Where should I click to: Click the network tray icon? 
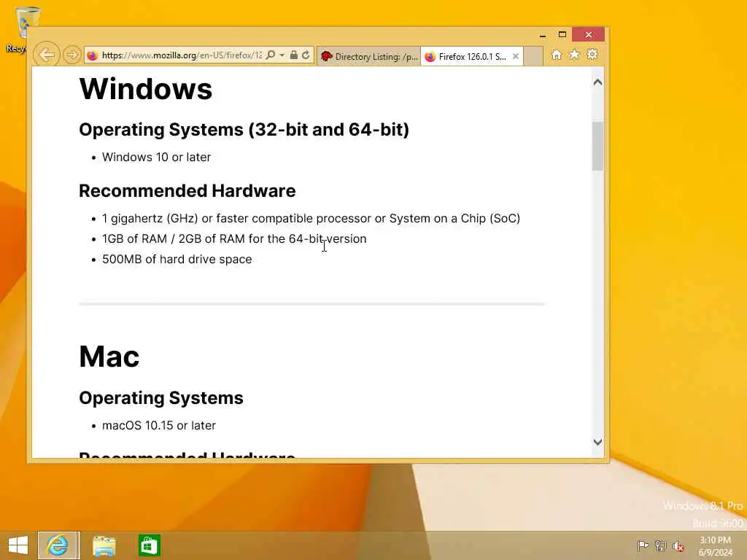coord(660,545)
